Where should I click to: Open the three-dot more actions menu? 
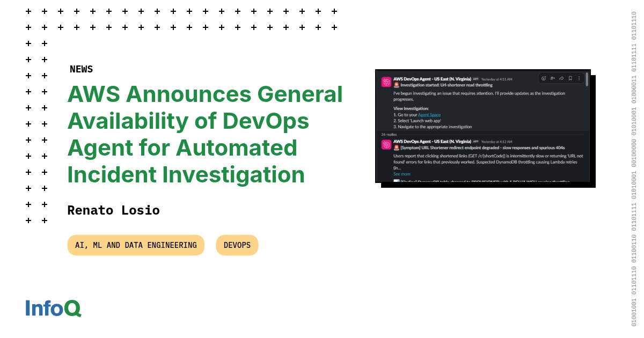579,78
